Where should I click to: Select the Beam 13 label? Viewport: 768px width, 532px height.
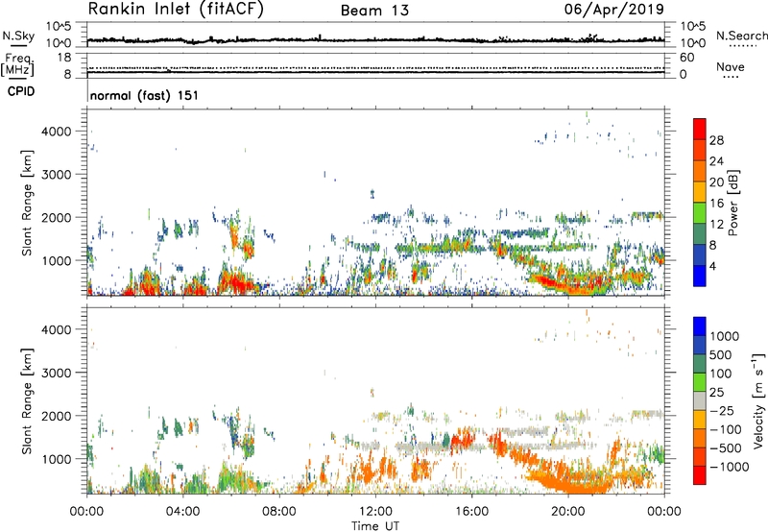point(374,11)
